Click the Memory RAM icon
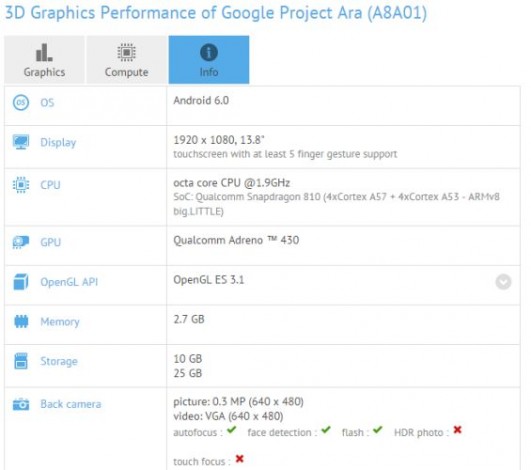531x470 pixels. [x=21, y=321]
